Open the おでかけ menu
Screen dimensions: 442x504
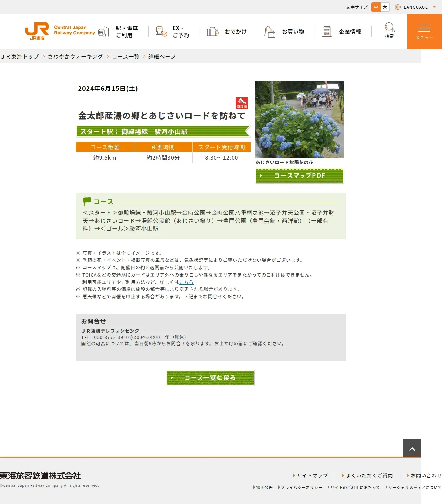pos(236,32)
